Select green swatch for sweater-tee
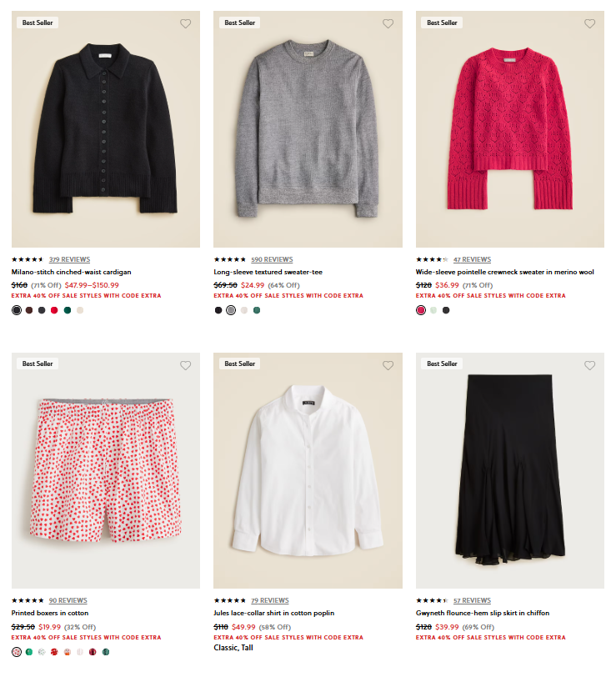 pyautogui.click(x=257, y=310)
